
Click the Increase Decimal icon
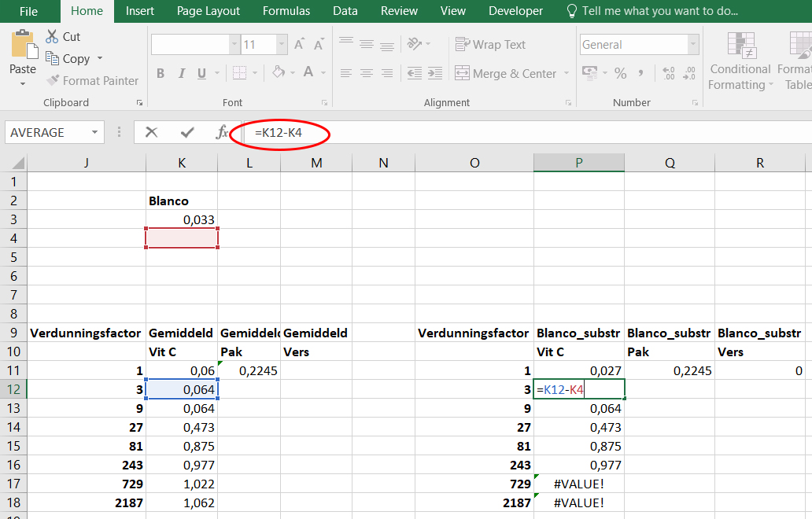[x=669, y=73]
